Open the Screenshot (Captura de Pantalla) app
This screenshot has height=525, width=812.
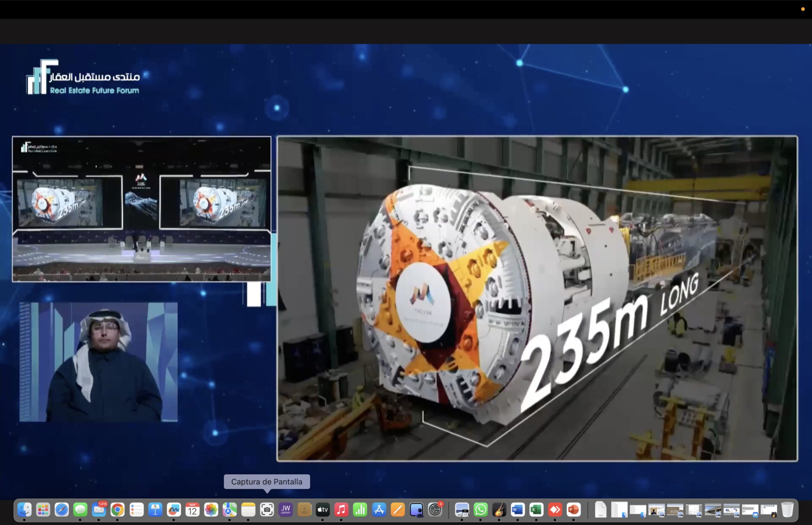(267, 510)
